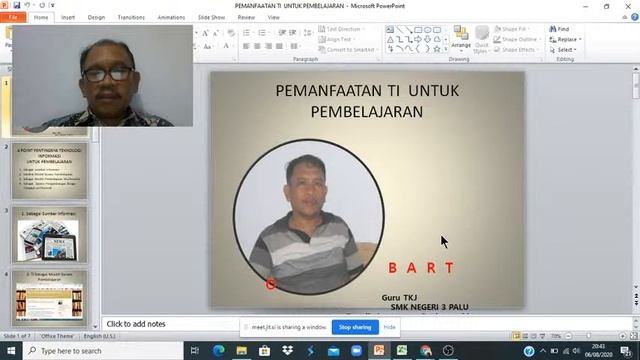Click the red BART text on slide
640x360 pixels.
pos(421,268)
